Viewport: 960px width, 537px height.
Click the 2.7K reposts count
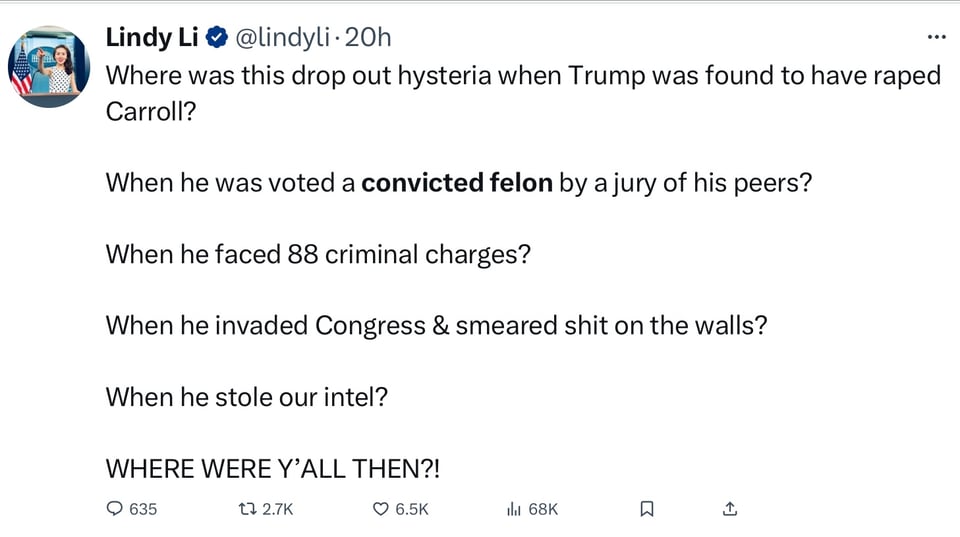[x=277, y=509]
